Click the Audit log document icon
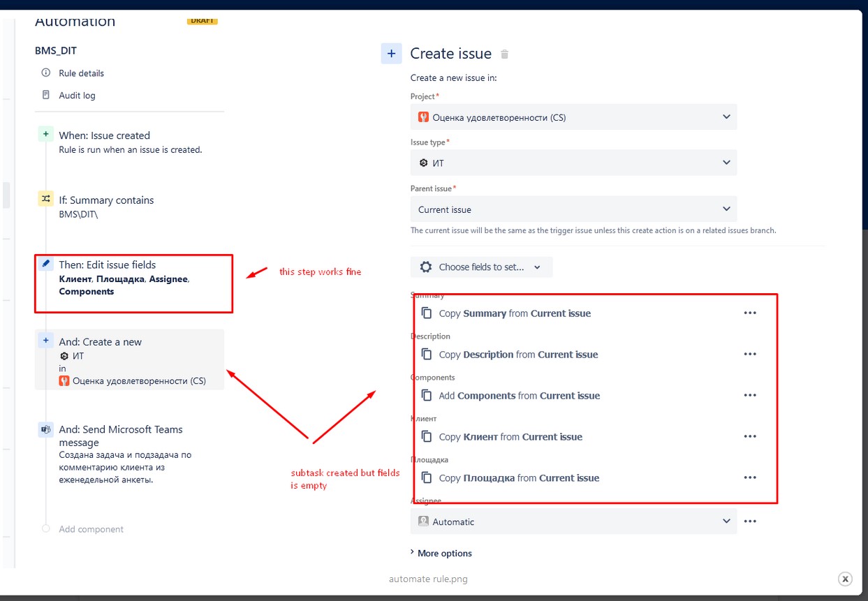Viewport: 868px width, 601px height. 46,95
